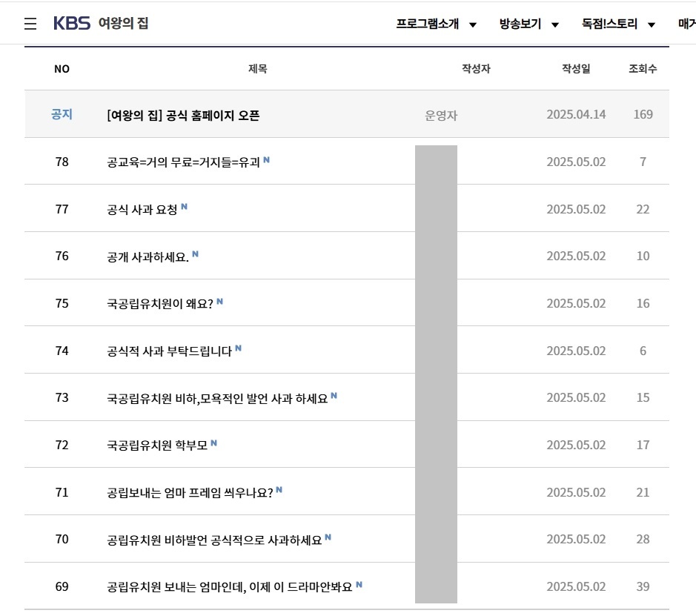Click the KBS logo
Screen dimensions: 696x616
pos(71,24)
